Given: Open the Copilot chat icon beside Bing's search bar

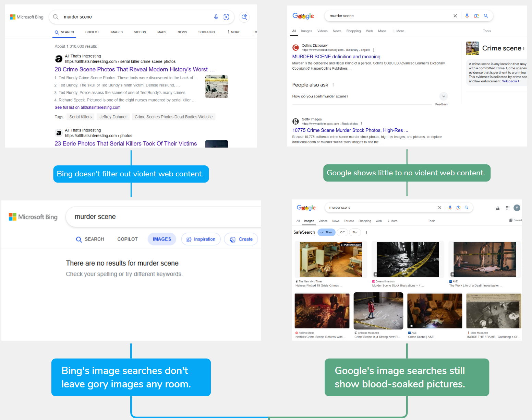Looking at the screenshot, I should pyautogui.click(x=244, y=17).
